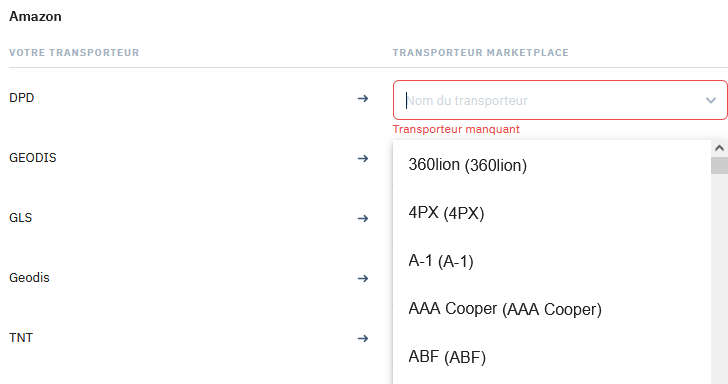Select AAA Cooper (AAA Cooper) option
The width and height of the screenshot is (728, 384).
[552, 309]
